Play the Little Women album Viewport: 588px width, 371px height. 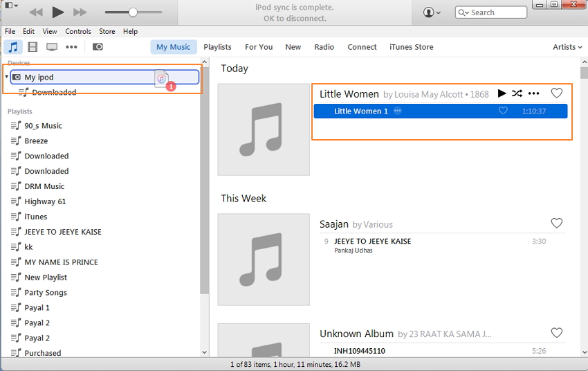[x=502, y=93]
